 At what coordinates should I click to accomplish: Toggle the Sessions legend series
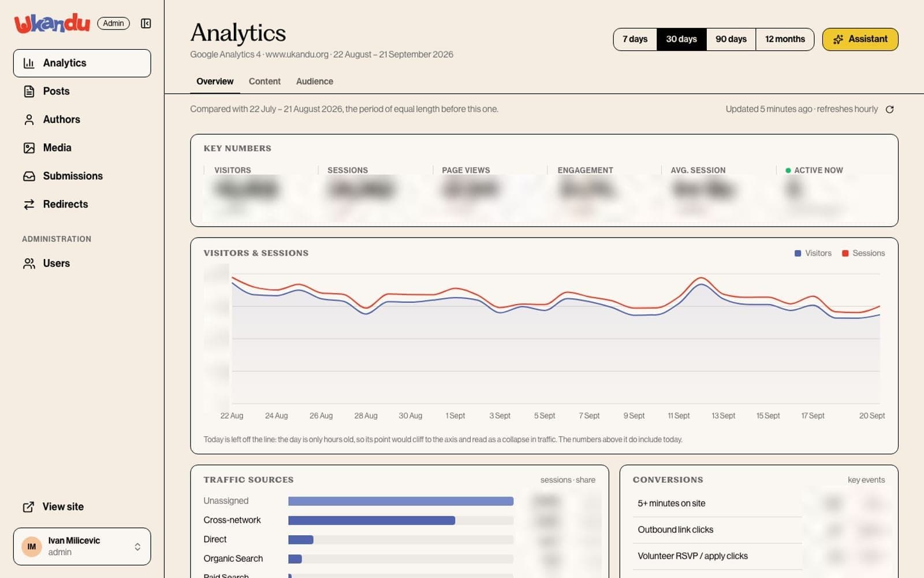pos(863,253)
